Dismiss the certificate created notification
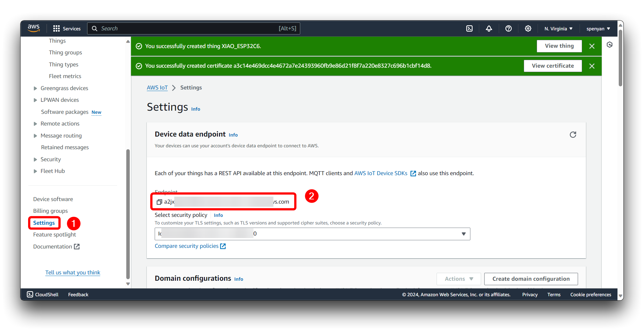Viewport: 644px width, 331px height. click(592, 66)
